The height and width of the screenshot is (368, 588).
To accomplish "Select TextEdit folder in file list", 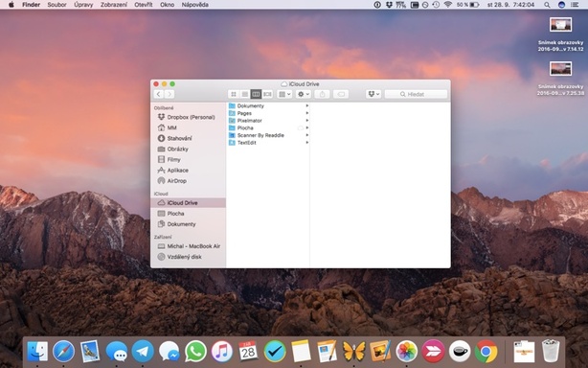I will [x=268, y=143].
